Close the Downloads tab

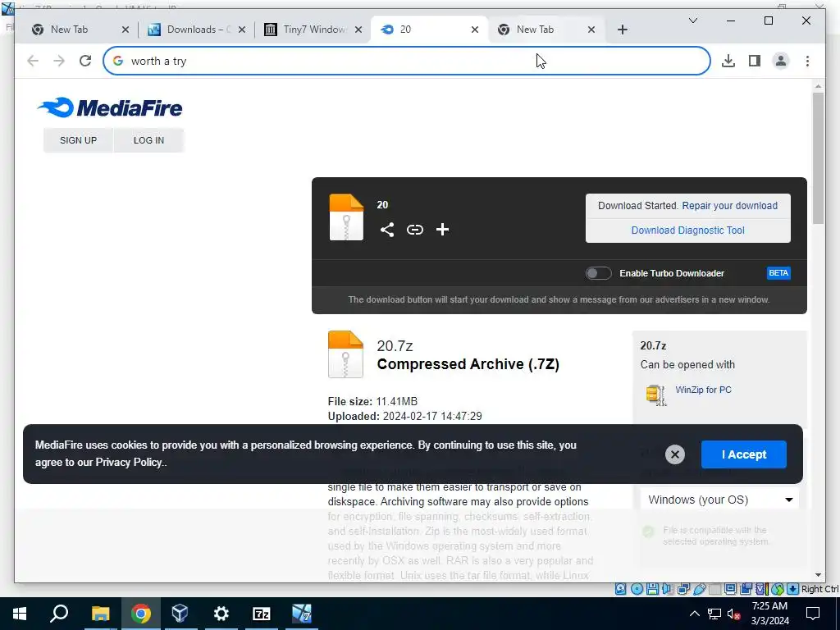click(242, 30)
